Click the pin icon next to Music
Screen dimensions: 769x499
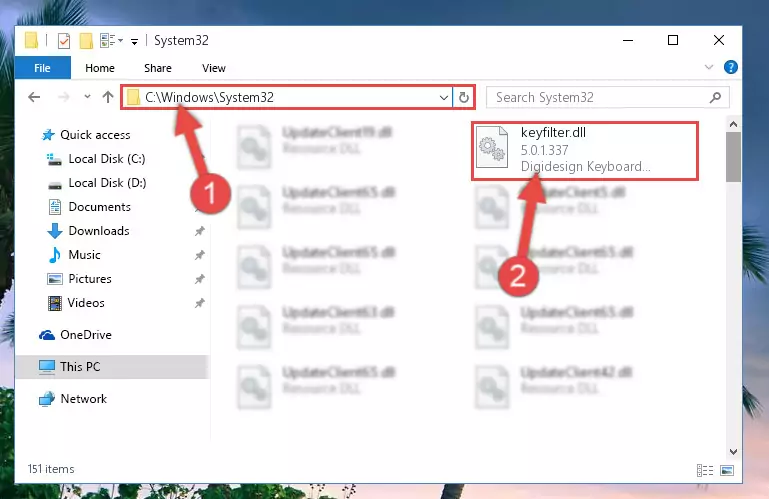200,255
